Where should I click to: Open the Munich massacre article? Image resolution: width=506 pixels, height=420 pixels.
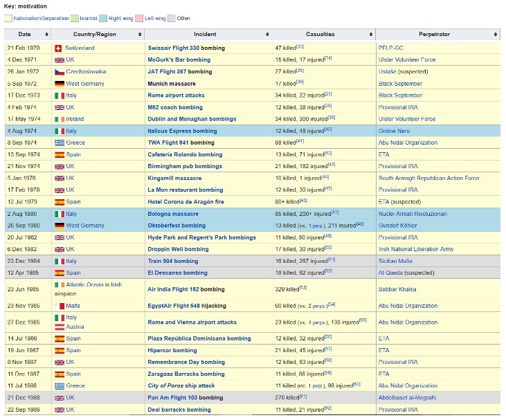[x=172, y=84]
